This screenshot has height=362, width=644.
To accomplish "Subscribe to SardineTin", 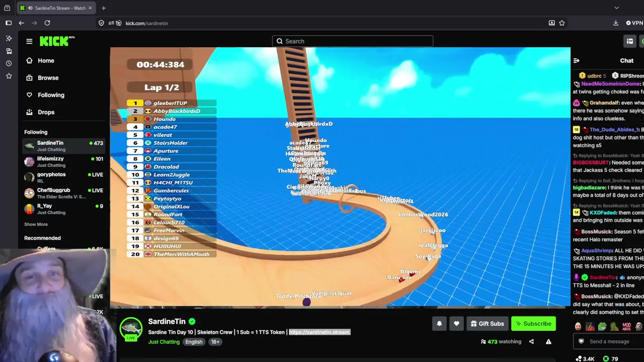I will [533, 324].
